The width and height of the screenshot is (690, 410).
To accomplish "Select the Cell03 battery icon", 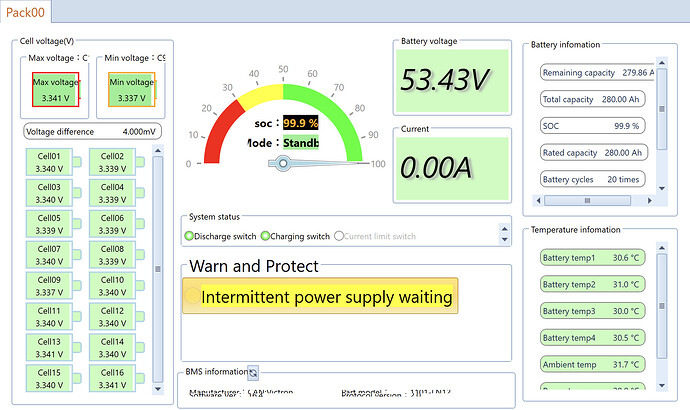I will tap(54, 193).
